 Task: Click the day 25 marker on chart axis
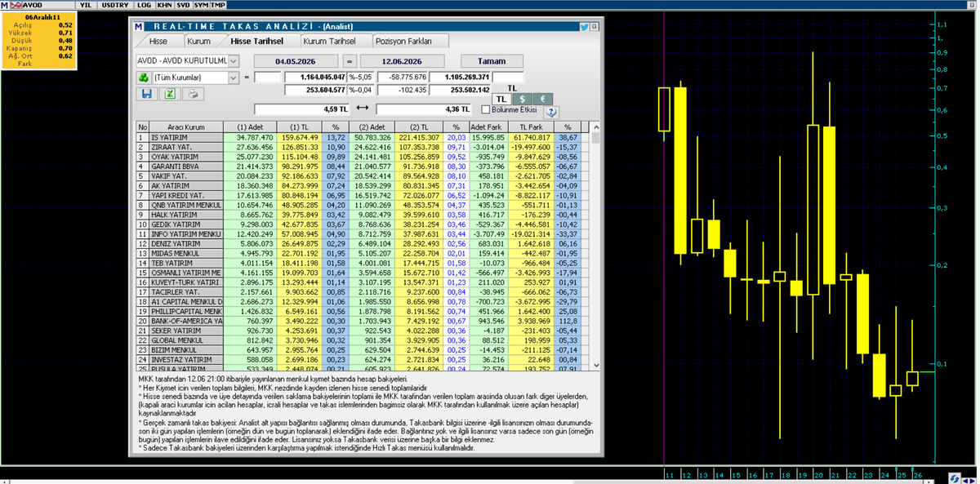[902, 475]
